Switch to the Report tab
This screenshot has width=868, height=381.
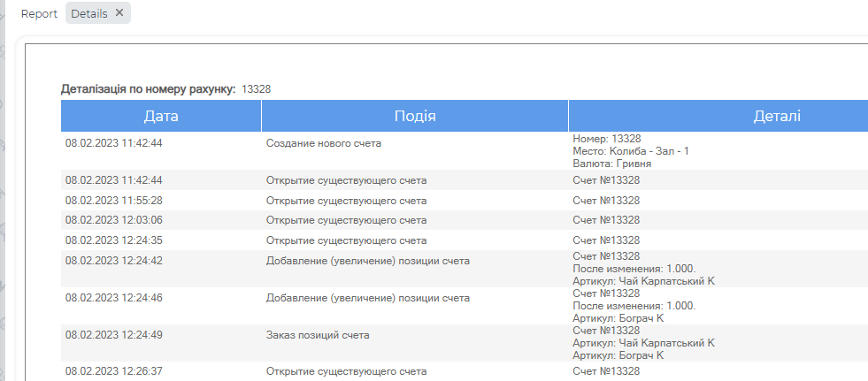[39, 13]
